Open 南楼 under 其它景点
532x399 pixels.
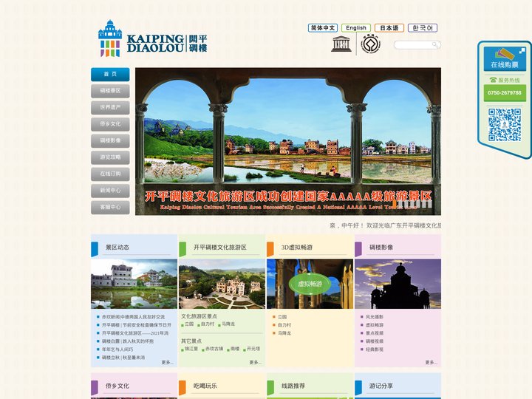pos(235,349)
